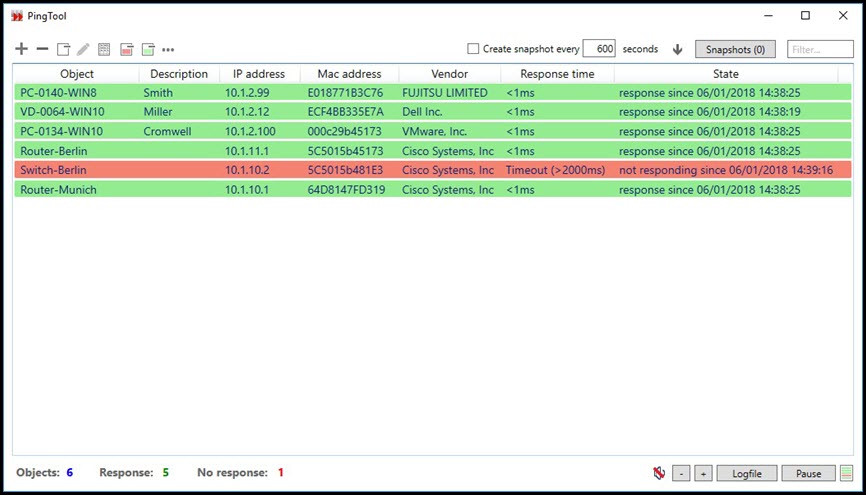Image resolution: width=866 pixels, height=495 pixels.
Task: Sort by the Object column header
Action: coord(77,73)
